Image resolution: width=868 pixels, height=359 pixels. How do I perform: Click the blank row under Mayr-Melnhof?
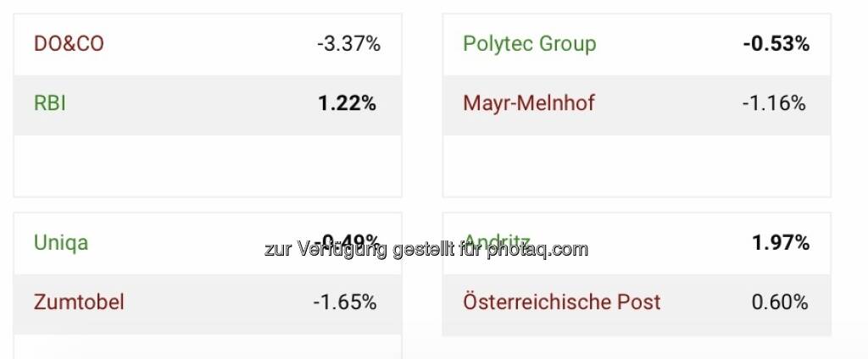click(637, 166)
